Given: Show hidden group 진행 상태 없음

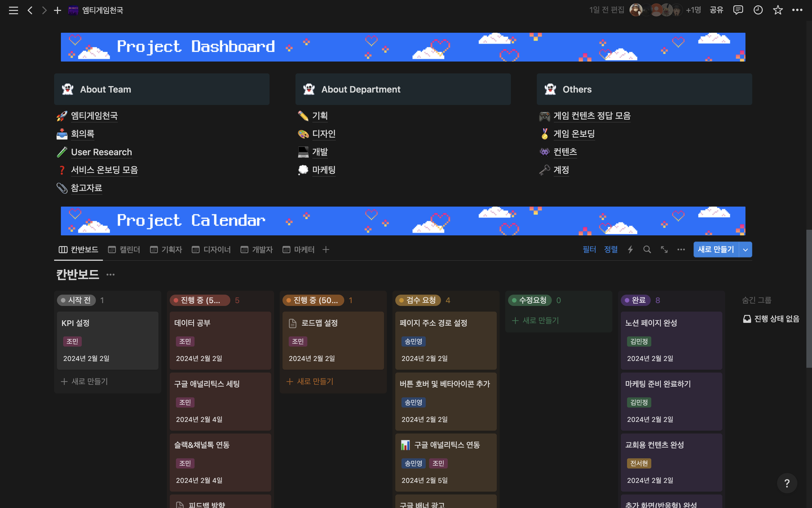Looking at the screenshot, I should [771, 319].
